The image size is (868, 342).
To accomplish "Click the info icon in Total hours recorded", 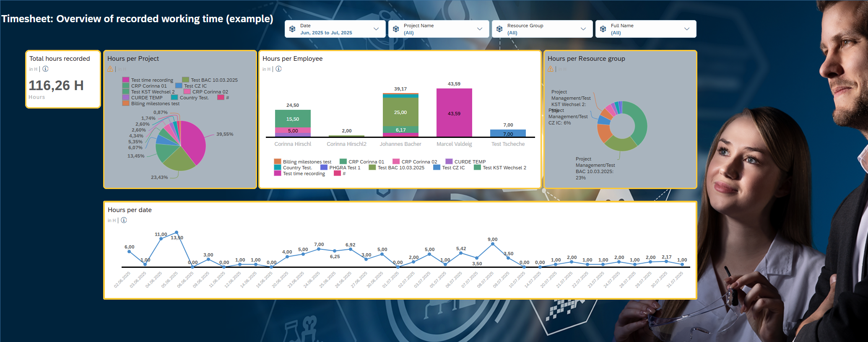I will [x=45, y=69].
